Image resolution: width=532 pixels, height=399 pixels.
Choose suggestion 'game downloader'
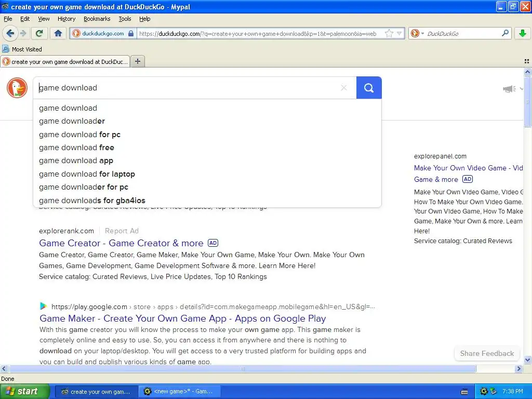[207, 121]
